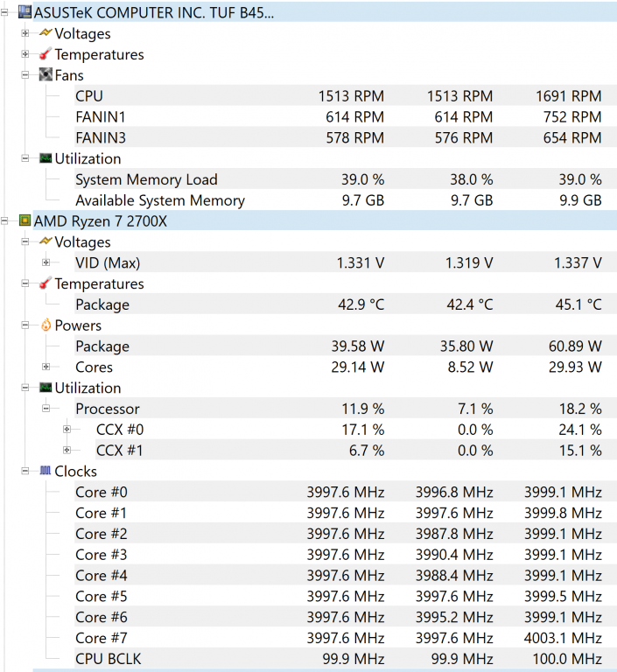Select the Core #6 clock row
The image size is (617, 672).
click(346, 617)
